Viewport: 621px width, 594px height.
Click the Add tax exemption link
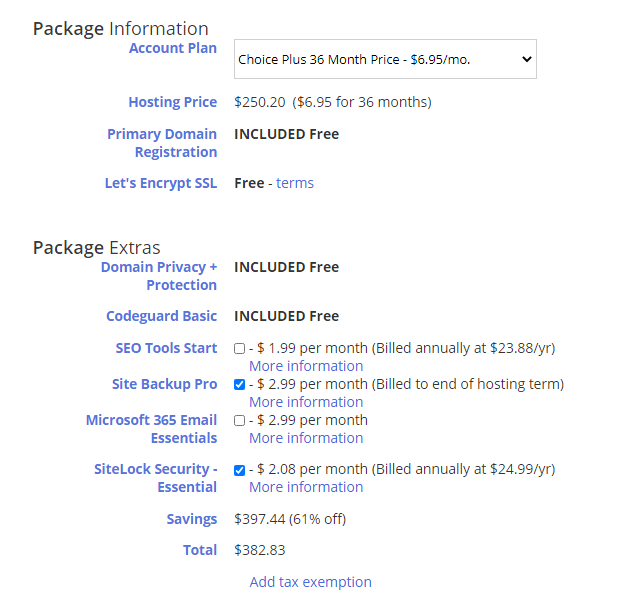click(310, 582)
